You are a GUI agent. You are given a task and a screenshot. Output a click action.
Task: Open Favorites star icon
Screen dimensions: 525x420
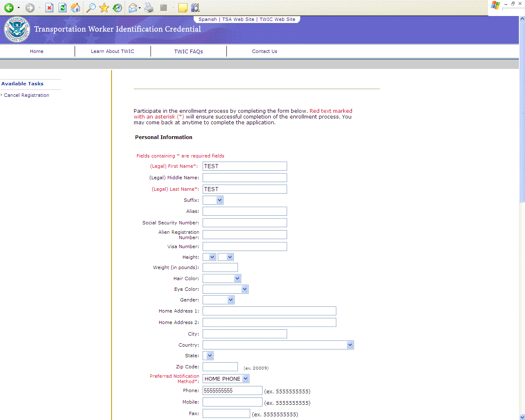(x=104, y=8)
